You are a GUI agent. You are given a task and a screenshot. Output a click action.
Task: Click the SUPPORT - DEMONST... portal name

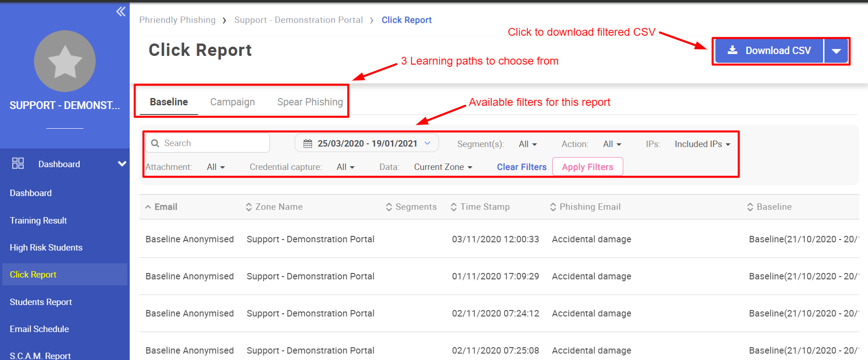click(65, 105)
